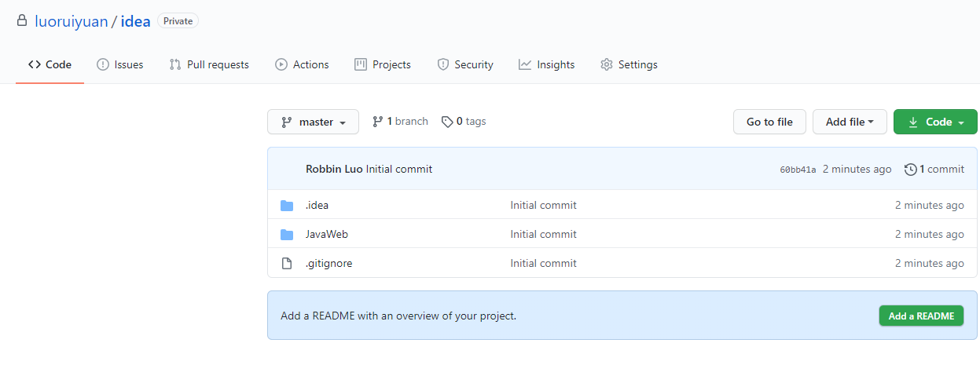Open the master branch dropdown
This screenshot has height=387, width=980.
pyautogui.click(x=313, y=122)
